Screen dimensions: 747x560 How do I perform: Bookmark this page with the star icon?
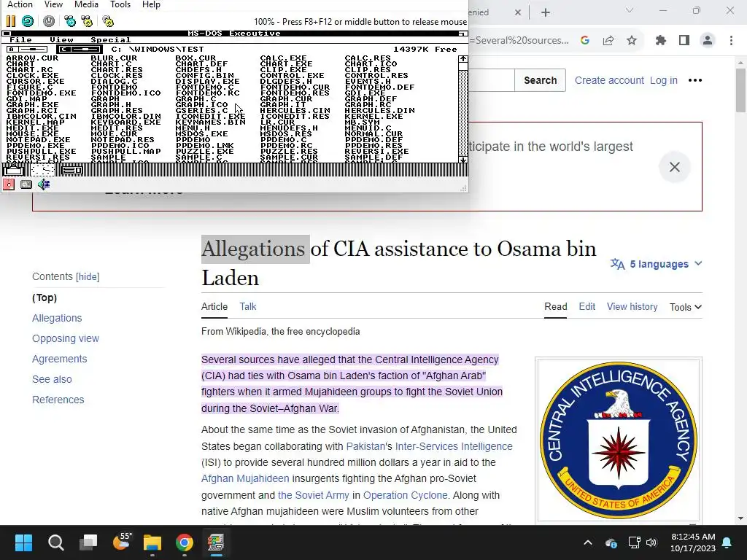pos(632,41)
